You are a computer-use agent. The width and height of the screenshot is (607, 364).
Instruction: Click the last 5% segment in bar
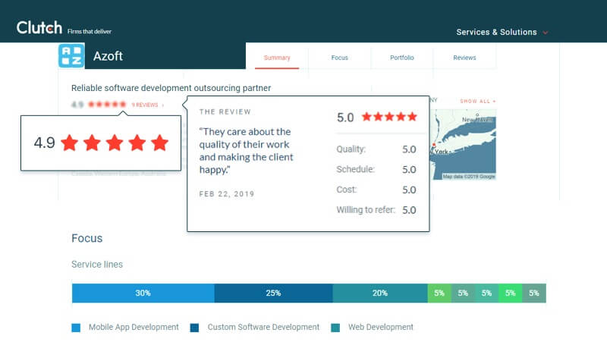pyautogui.click(x=534, y=293)
